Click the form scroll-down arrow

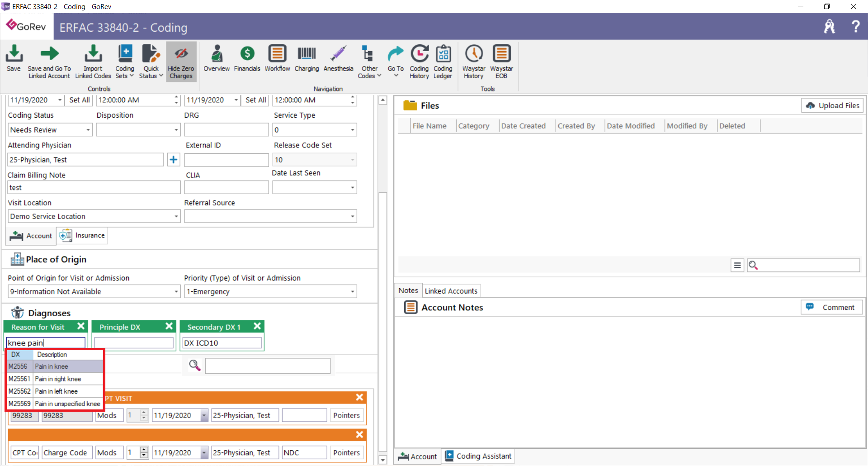pos(382,460)
